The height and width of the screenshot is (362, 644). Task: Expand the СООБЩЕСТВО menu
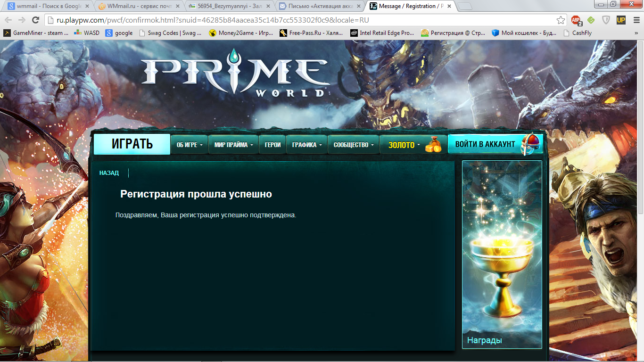(354, 145)
